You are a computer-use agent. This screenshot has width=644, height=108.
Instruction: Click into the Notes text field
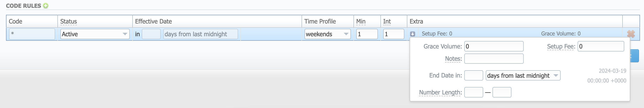point(493,59)
